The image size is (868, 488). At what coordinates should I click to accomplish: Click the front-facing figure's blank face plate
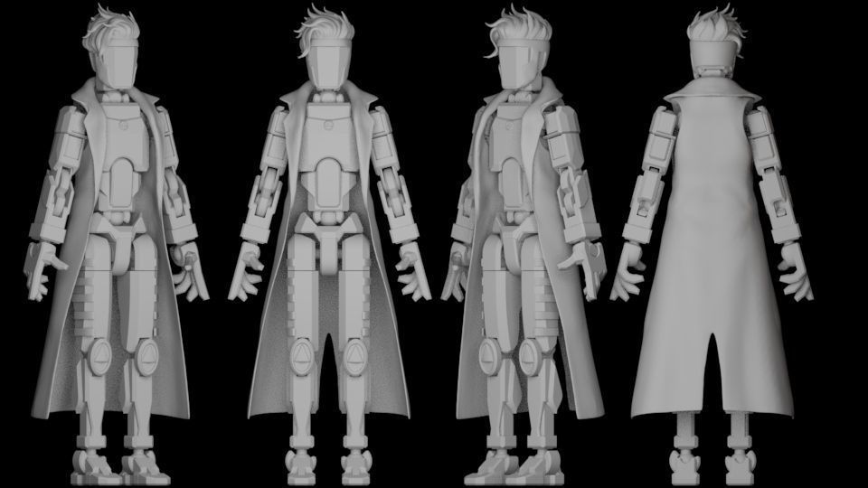[329, 65]
